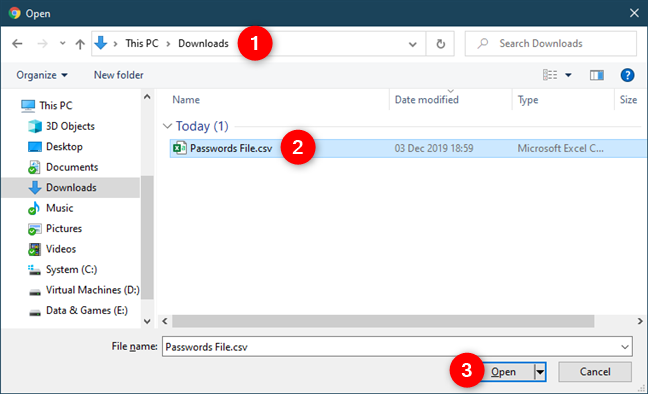Click the Music note icon in sidebar
The height and width of the screenshot is (394, 648).
34,208
